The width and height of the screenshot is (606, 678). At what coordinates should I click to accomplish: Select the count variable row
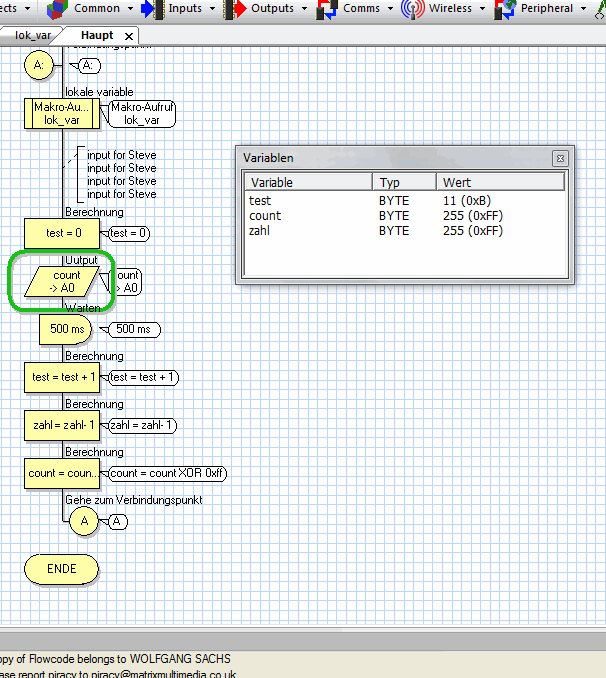click(405, 216)
